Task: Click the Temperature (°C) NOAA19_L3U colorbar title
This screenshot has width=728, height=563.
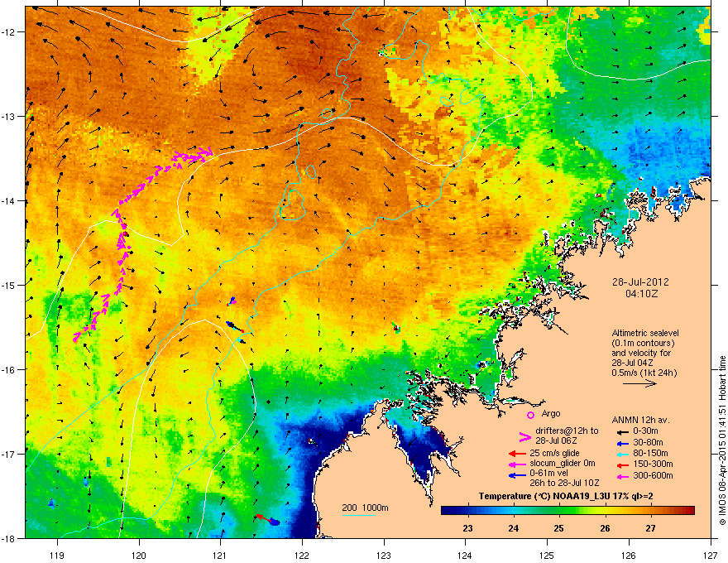Action: [566, 497]
